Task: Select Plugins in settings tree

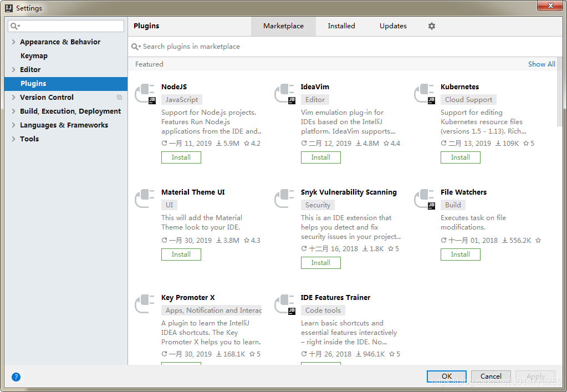Action: 66,84
